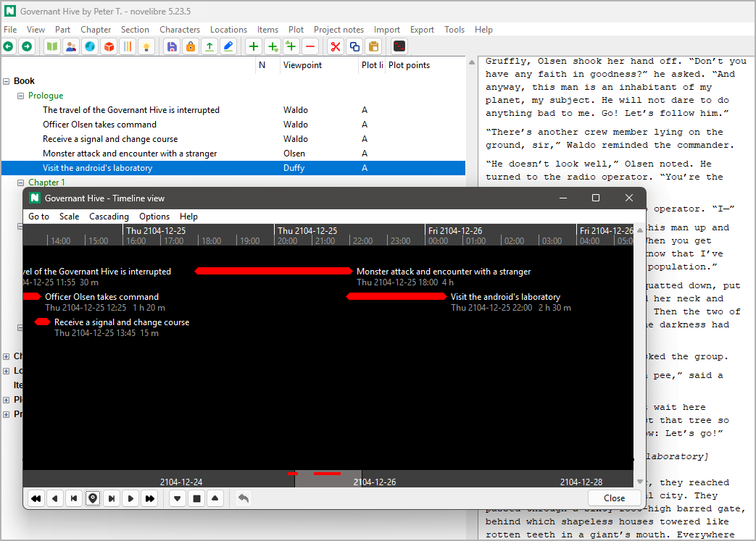Open the Locations globe icon
The height and width of the screenshot is (541, 756).
click(x=89, y=46)
